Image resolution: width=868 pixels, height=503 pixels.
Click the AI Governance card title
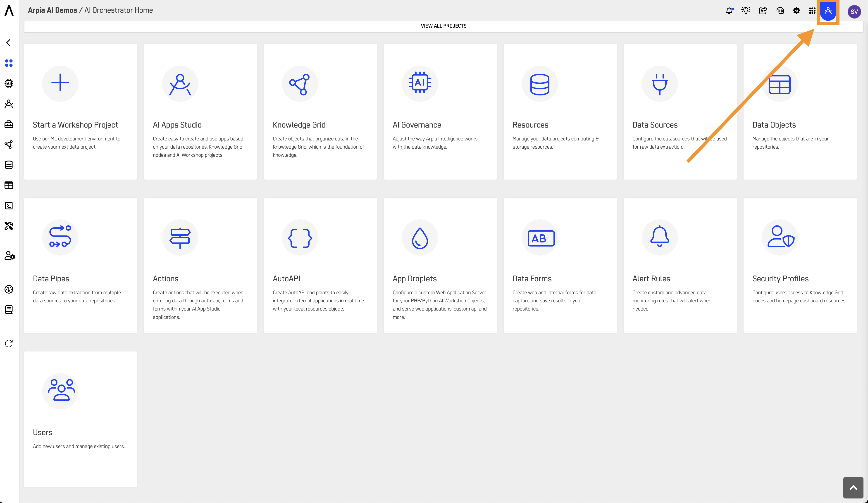click(417, 125)
